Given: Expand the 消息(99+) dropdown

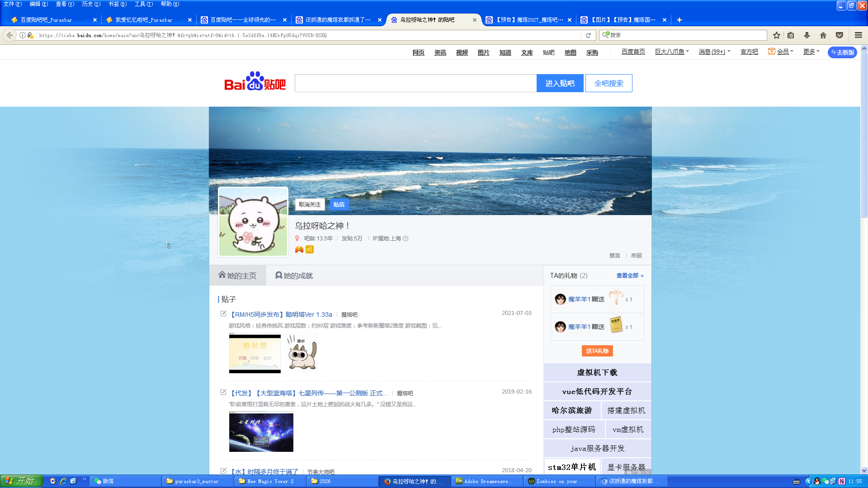Looking at the screenshot, I should pos(714,52).
